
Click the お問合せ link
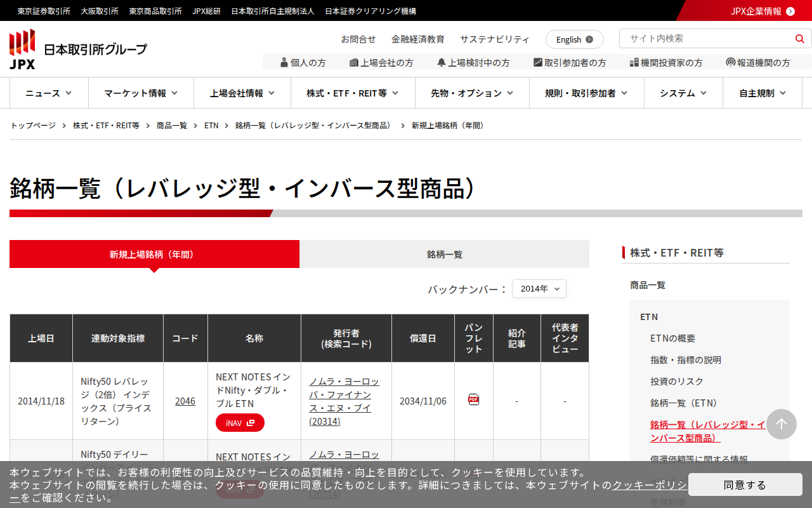point(358,39)
